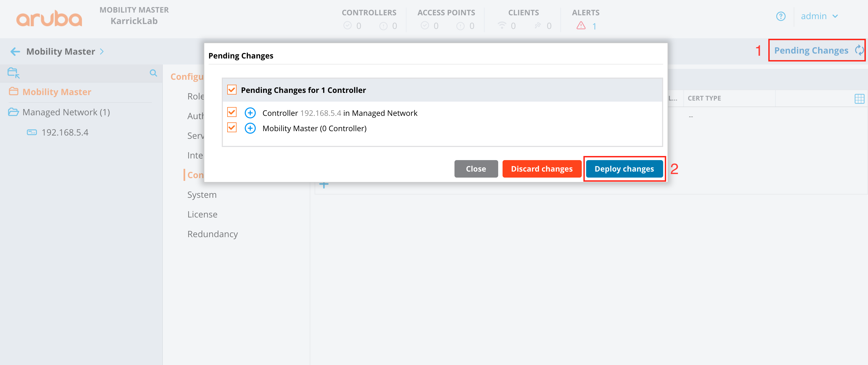Expand Controller 192.168.5.4 pending changes details
The width and height of the screenshot is (868, 365).
pyautogui.click(x=250, y=113)
